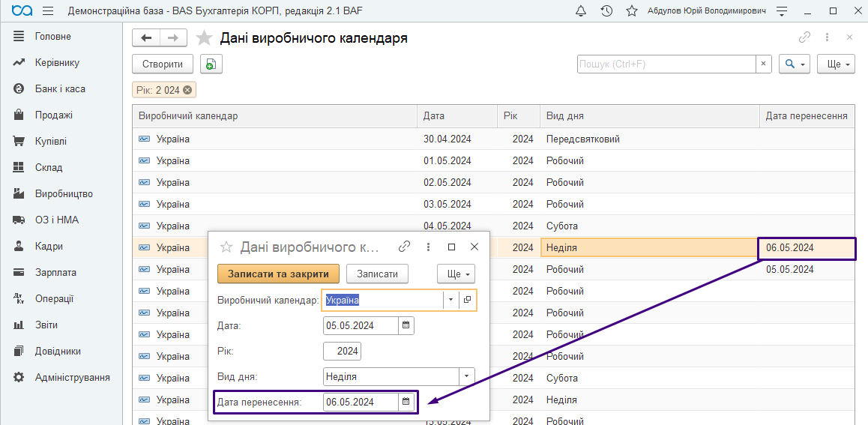Open the list Ще dropdown

pos(837,64)
